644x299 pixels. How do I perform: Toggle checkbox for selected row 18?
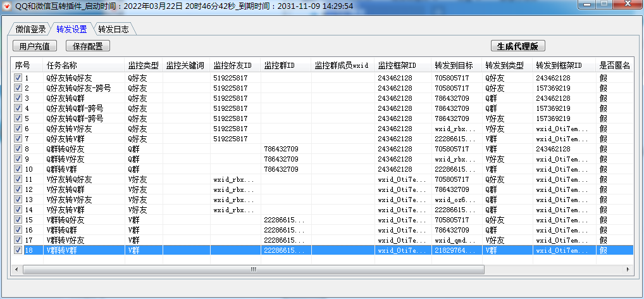tap(18, 250)
